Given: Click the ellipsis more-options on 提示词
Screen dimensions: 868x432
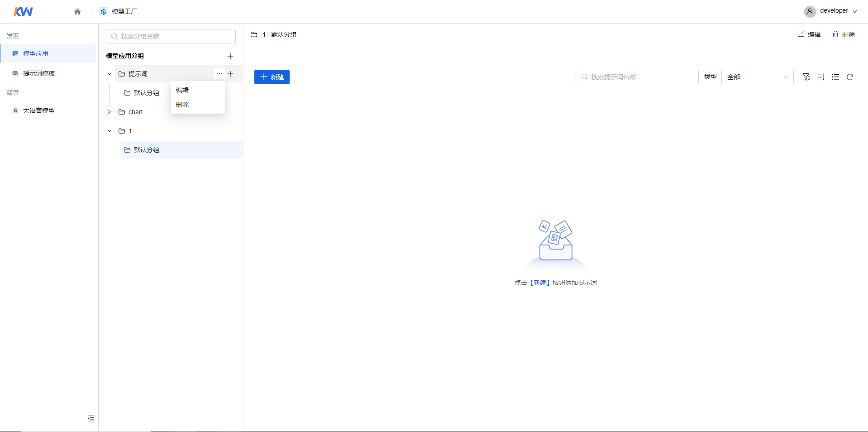Looking at the screenshot, I should (x=219, y=74).
